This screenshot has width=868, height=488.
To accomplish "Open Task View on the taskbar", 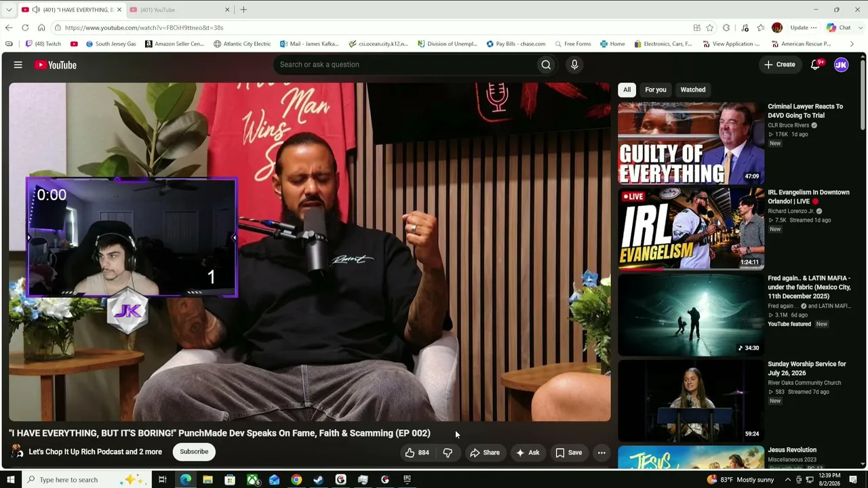I will [163, 480].
